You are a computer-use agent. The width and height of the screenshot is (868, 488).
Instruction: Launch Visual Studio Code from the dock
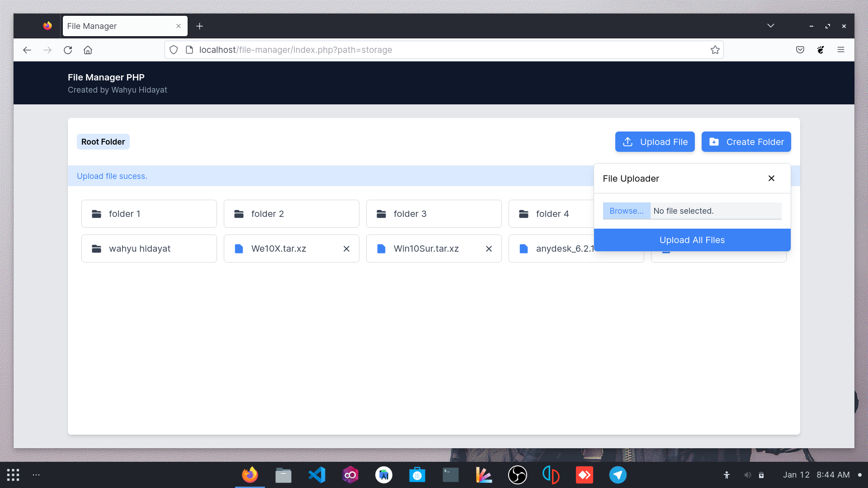(x=316, y=475)
